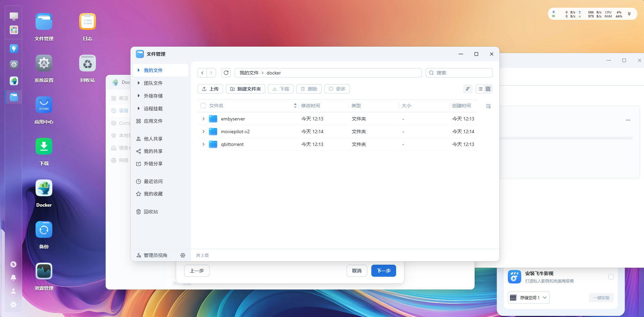Open the sort order icon

click(468, 89)
